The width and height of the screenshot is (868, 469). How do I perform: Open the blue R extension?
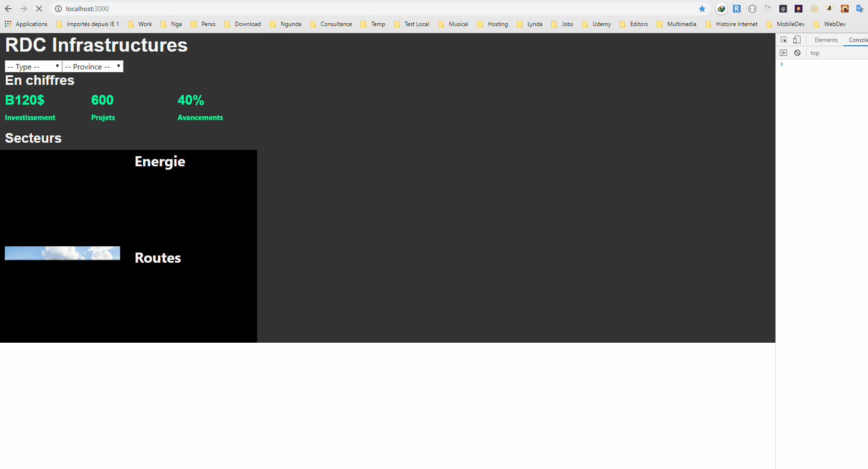737,9
